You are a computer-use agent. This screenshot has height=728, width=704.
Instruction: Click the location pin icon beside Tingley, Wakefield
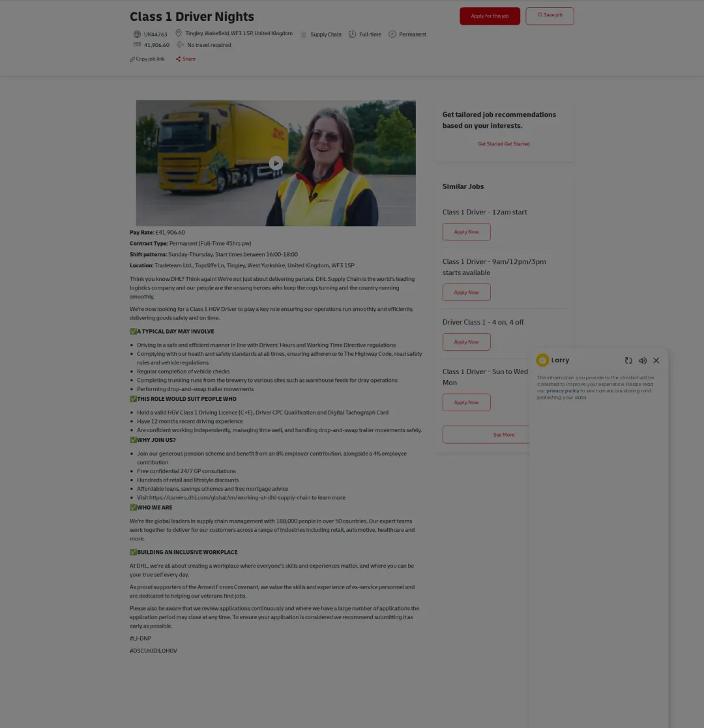[179, 33]
